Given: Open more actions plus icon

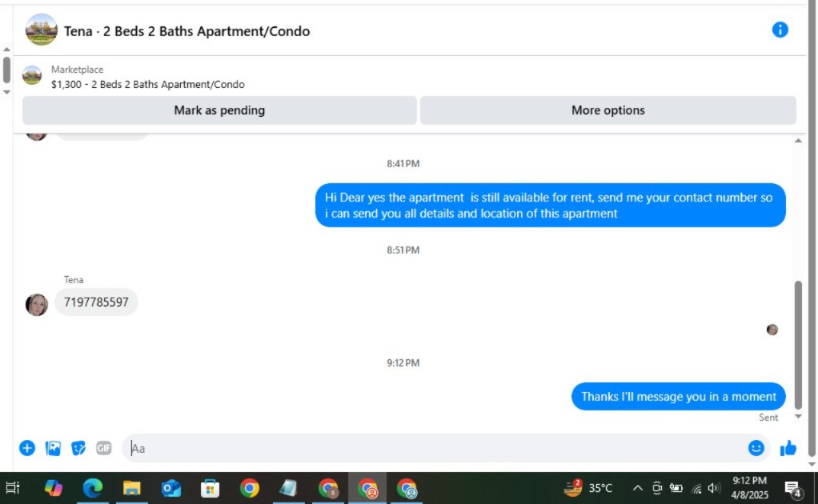Looking at the screenshot, I should click(27, 448).
